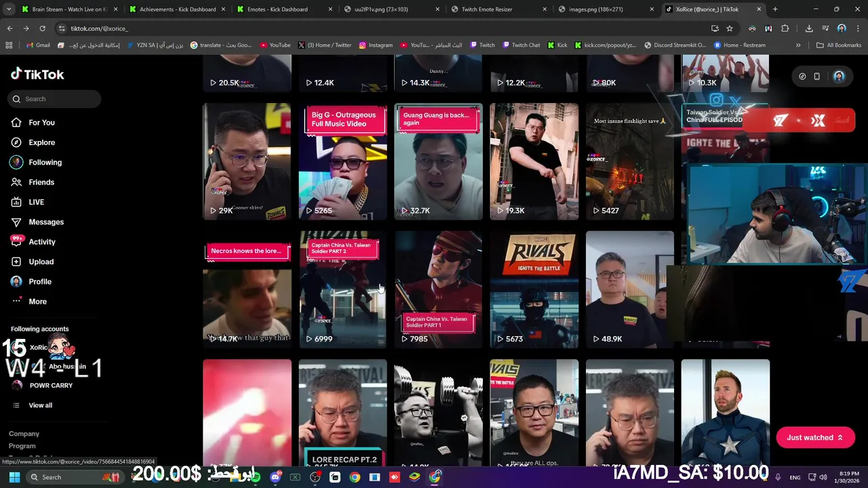868x488 pixels.
Task: Open Necros knows the lore video
Action: coord(247,289)
